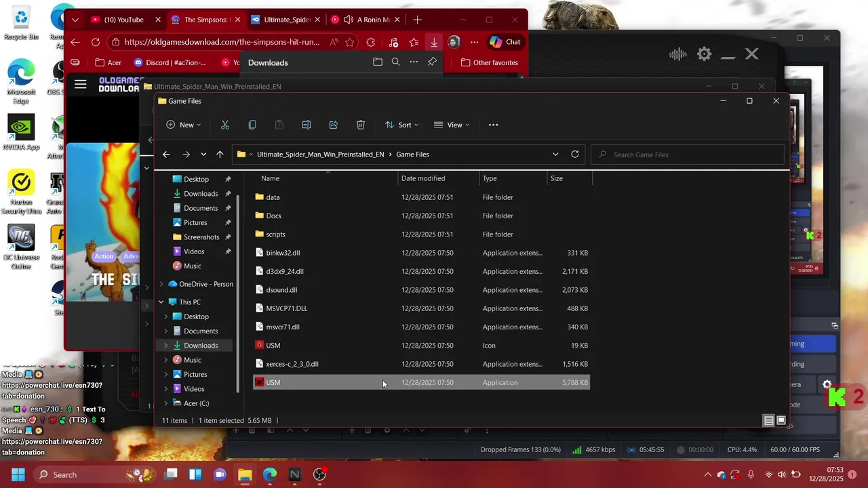This screenshot has height=488, width=868.
Task: Click the Search Game Files box
Action: (x=688, y=155)
